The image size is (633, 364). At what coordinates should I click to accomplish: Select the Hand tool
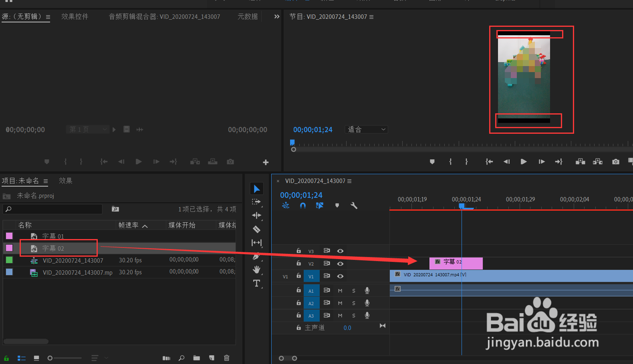pos(256,269)
